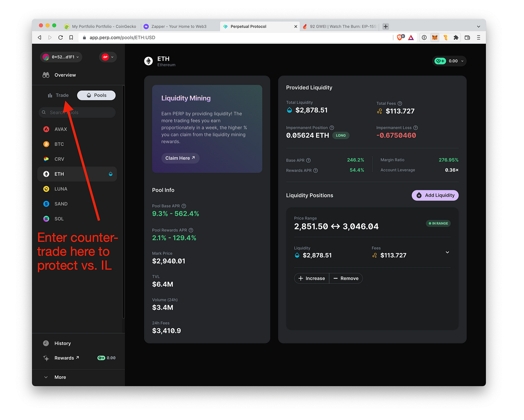Screen dimensions: 524x420
Task: Open the Rewards external link
Action: click(x=61, y=358)
